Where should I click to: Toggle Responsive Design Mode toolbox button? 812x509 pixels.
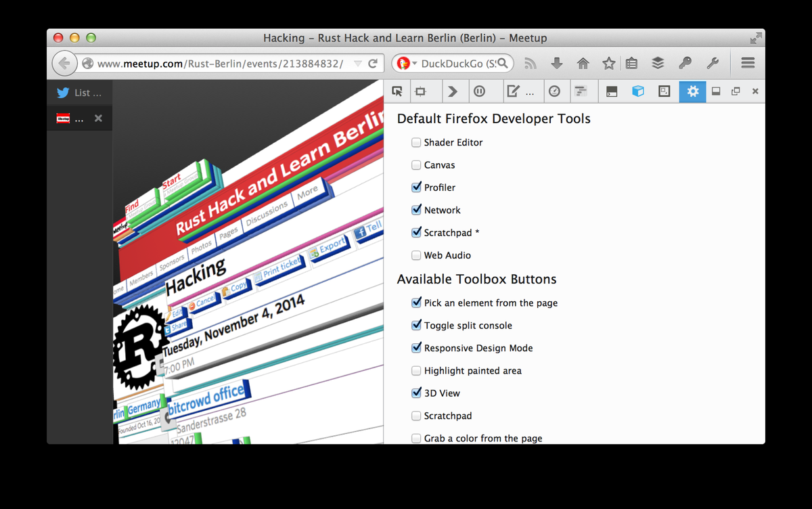pyautogui.click(x=664, y=91)
